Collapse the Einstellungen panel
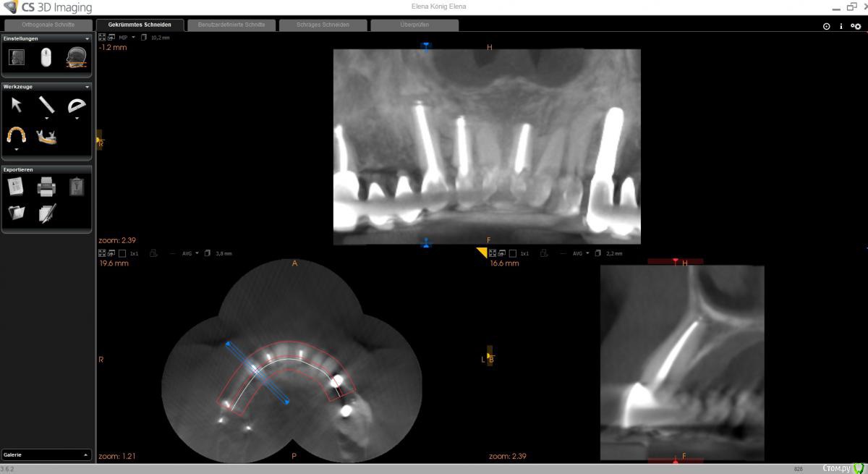 88,38
